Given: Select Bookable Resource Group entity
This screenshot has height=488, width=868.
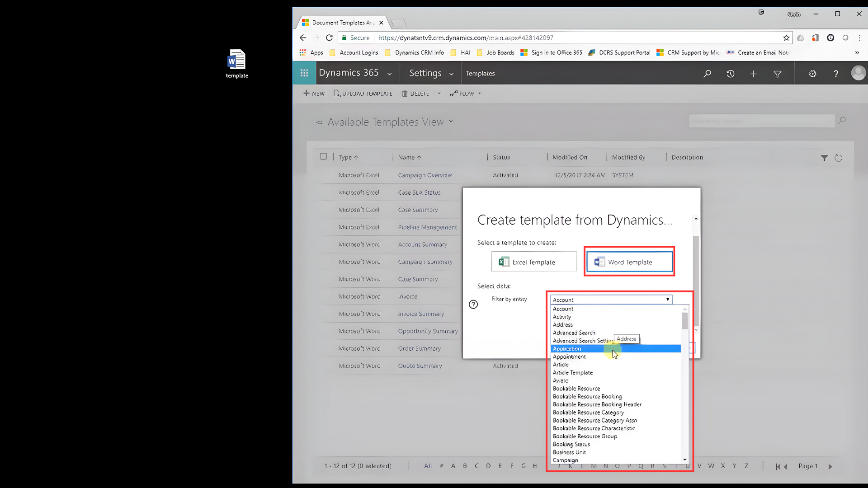Looking at the screenshot, I should coord(616,436).
